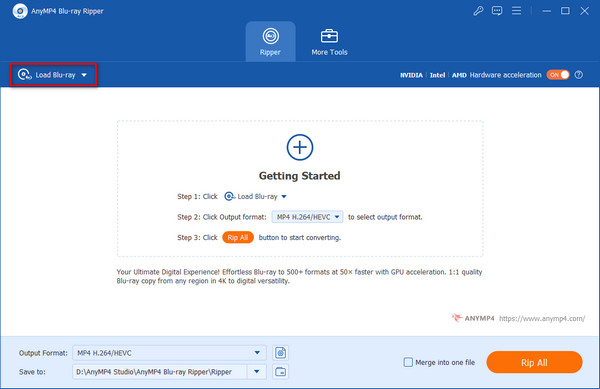Click the large Rip All button
The image size is (600, 389).
coord(534,362)
